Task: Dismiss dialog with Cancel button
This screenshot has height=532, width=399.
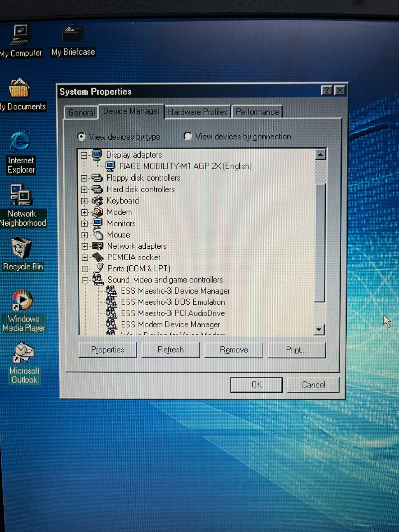Action: click(313, 385)
